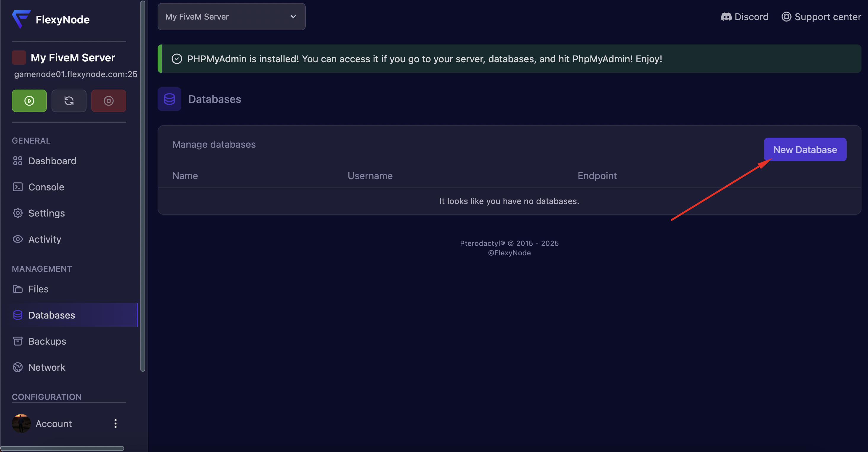Click the FlexyNode logo icon

click(x=21, y=19)
